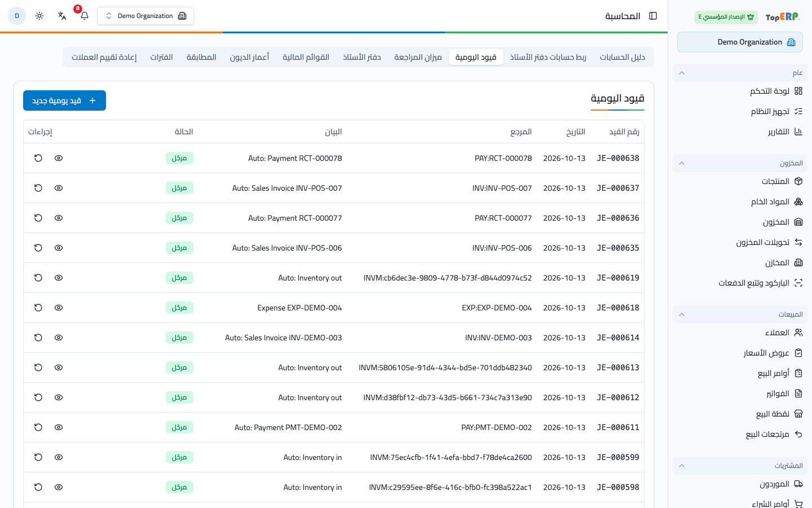
Task: Click the الإصدار المؤسسي edition badge
Action: 726,17
